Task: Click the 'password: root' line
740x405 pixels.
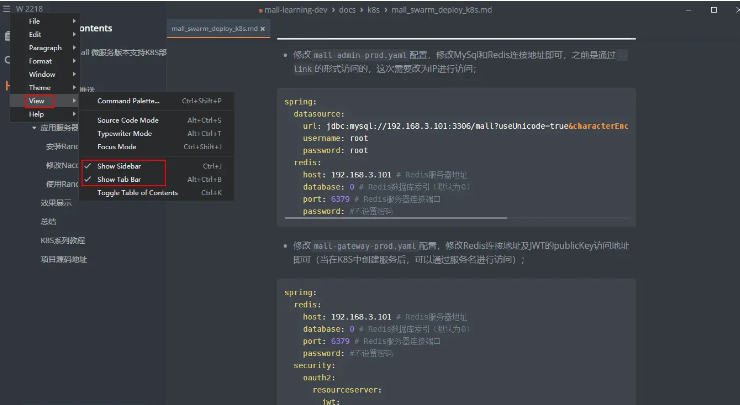Action: pyautogui.click(x=335, y=151)
